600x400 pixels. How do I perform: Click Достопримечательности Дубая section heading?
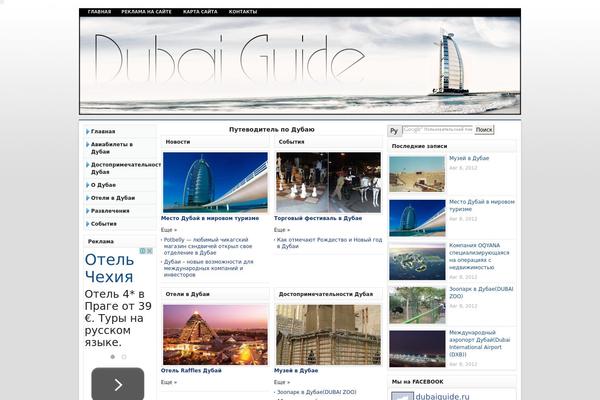click(326, 294)
